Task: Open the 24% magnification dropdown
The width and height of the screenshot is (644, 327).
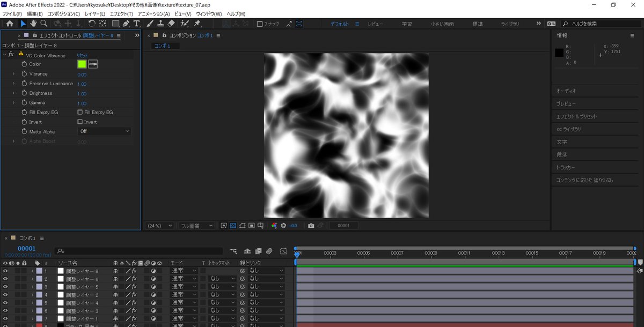Action: click(x=160, y=226)
